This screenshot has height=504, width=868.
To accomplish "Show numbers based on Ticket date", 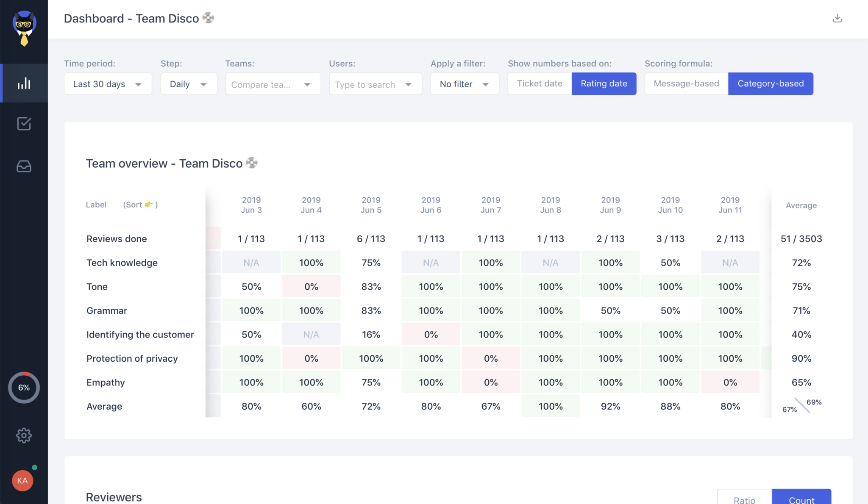I will tap(539, 83).
